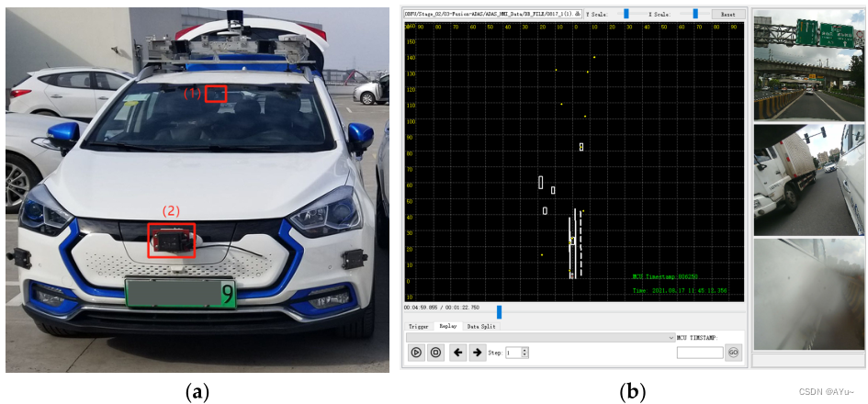868x404 pixels.
Task: Select the front highway camera thumbnail
Action: coord(809,65)
